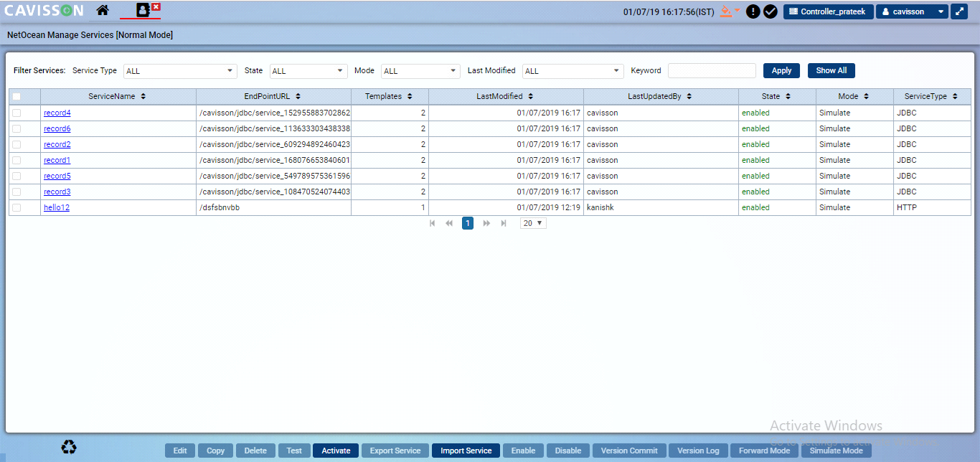Open the record6 service link
Viewport: 980px width, 462px height.
pyautogui.click(x=57, y=129)
